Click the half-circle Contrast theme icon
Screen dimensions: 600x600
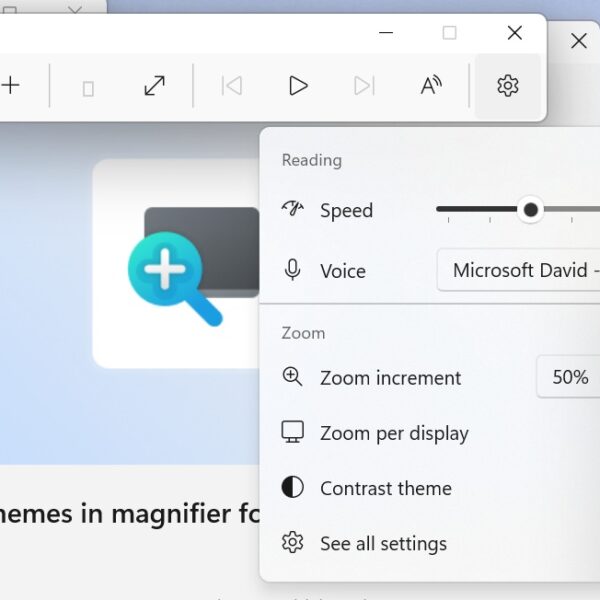pos(293,487)
